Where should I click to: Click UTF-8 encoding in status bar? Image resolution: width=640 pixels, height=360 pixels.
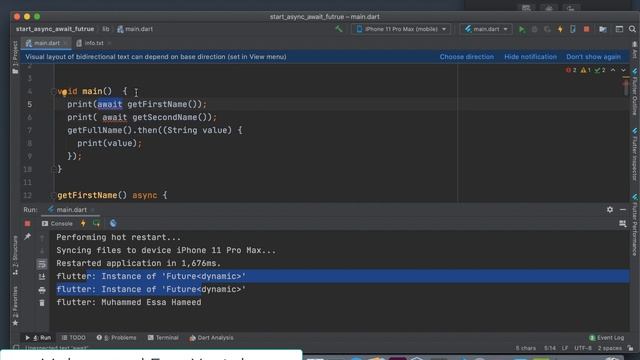(x=583, y=348)
